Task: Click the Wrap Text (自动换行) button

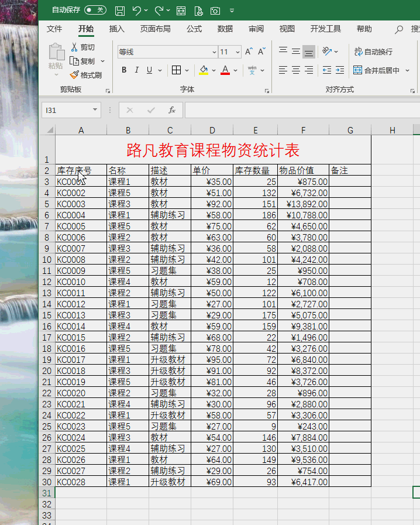Action: [373, 52]
